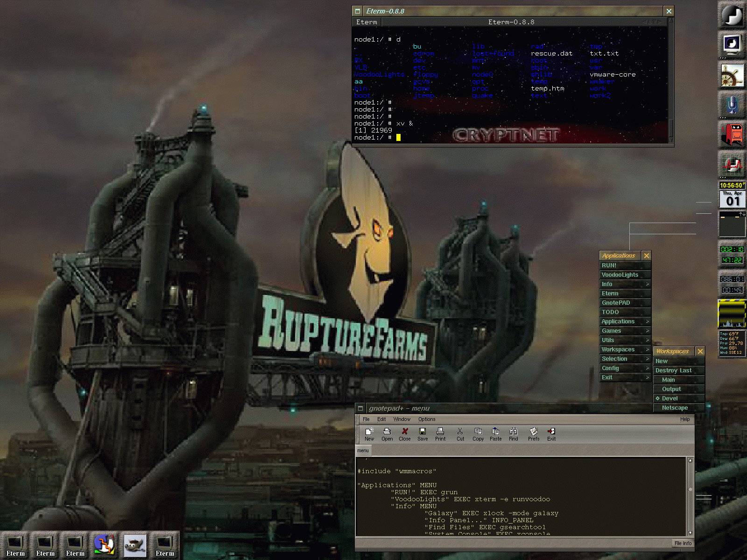Expand the Info submenu arrow
This screenshot has height=560, width=747.
tap(647, 284)
